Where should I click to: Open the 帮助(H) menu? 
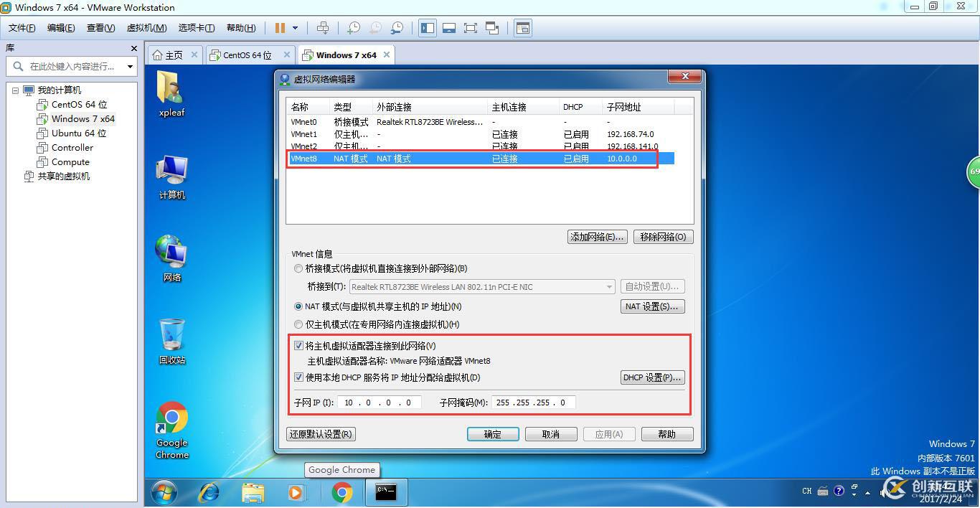[241, 28]
